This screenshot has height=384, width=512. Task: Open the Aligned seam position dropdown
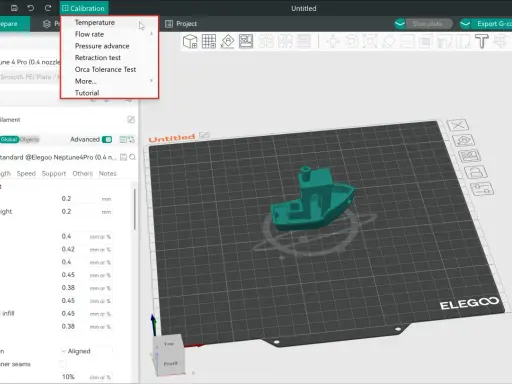coord(86,351)
